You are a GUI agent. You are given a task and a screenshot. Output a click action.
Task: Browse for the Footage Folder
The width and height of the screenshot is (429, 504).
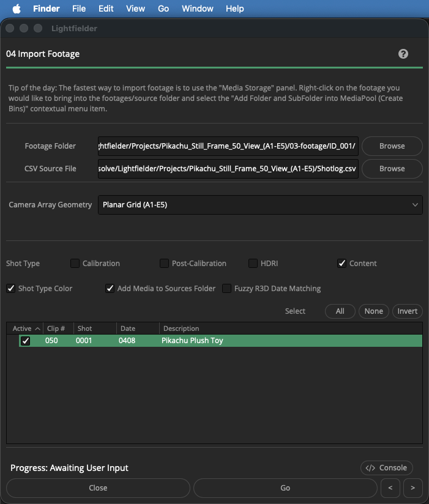pyautogui.click(x=392, y=146)
